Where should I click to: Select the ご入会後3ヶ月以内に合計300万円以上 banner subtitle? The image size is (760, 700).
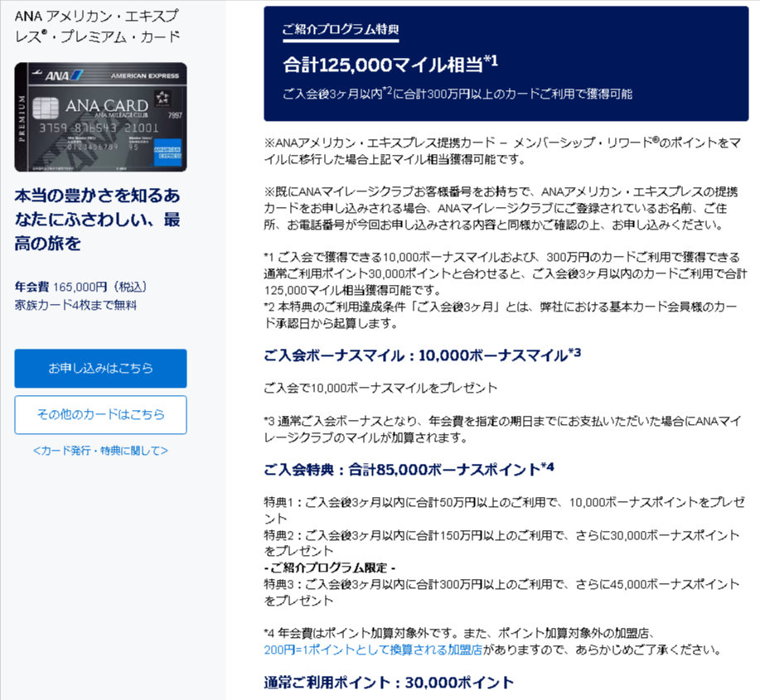457,93
